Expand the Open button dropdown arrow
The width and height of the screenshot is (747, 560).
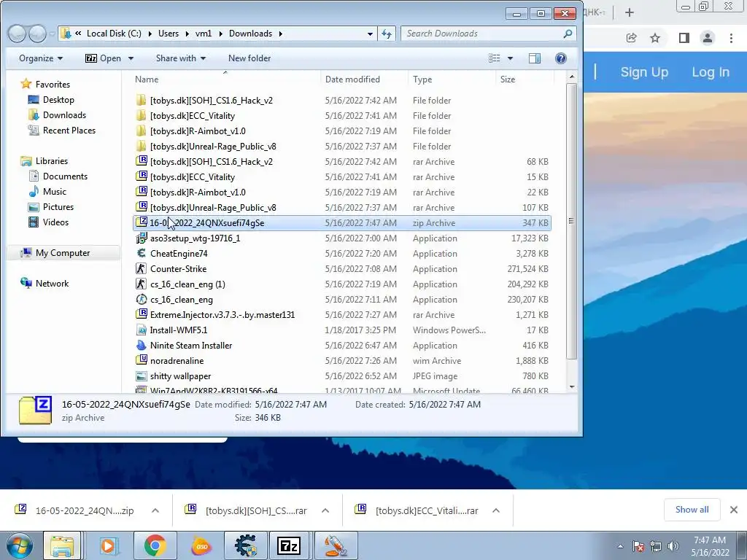click(131, 58)
